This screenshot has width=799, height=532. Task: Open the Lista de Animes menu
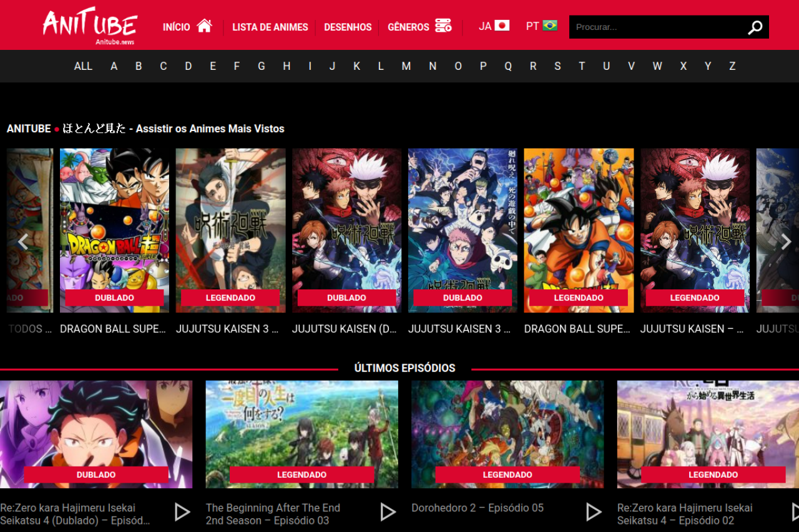(x=270, y=27)
